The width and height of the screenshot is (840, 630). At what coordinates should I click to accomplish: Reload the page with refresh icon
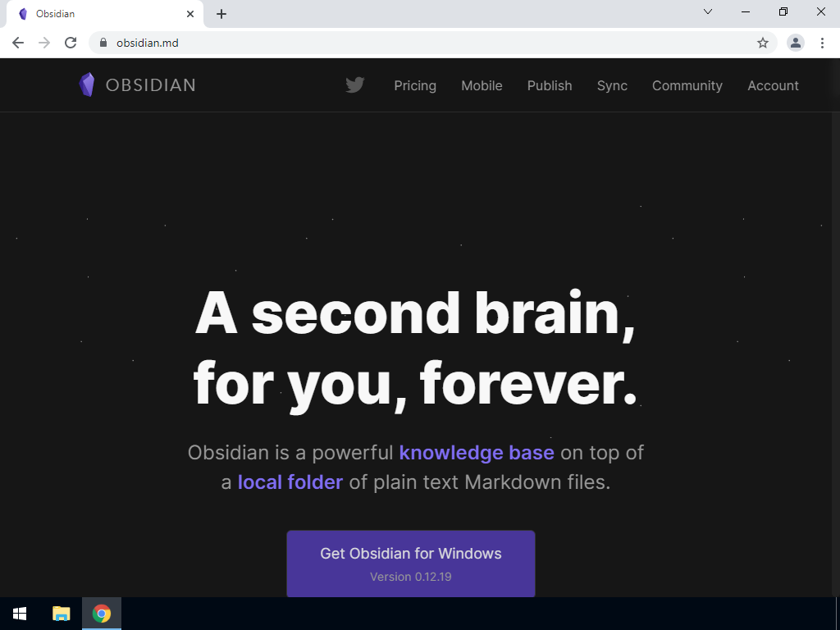click(x=71, y=43)
